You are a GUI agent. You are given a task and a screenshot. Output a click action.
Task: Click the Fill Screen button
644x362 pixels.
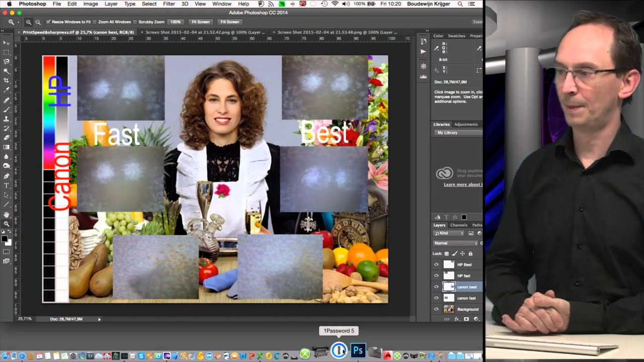click(229, 22)
